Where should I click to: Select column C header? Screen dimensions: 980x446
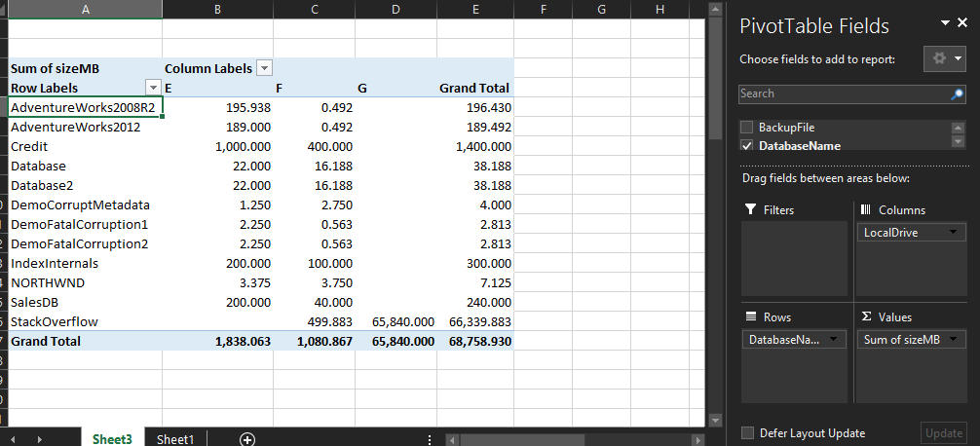pos(315,9)
